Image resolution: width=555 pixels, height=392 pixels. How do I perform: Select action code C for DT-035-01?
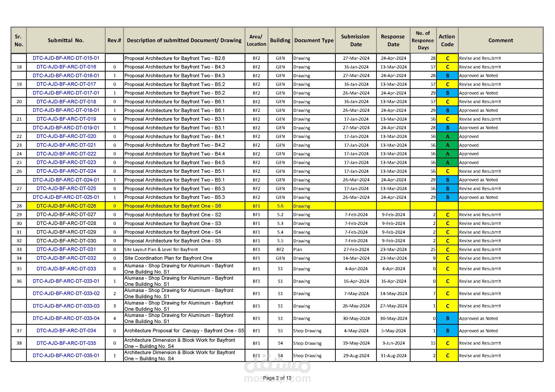click(447, 356)
